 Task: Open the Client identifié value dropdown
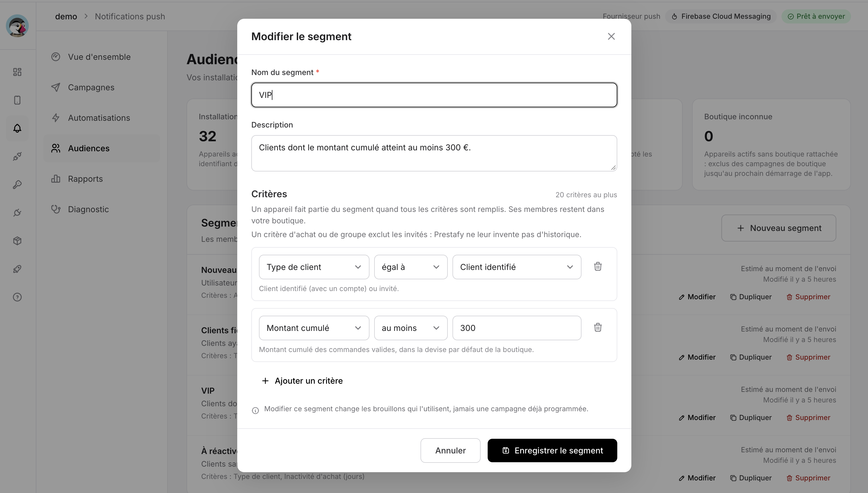tap(516, 267)
